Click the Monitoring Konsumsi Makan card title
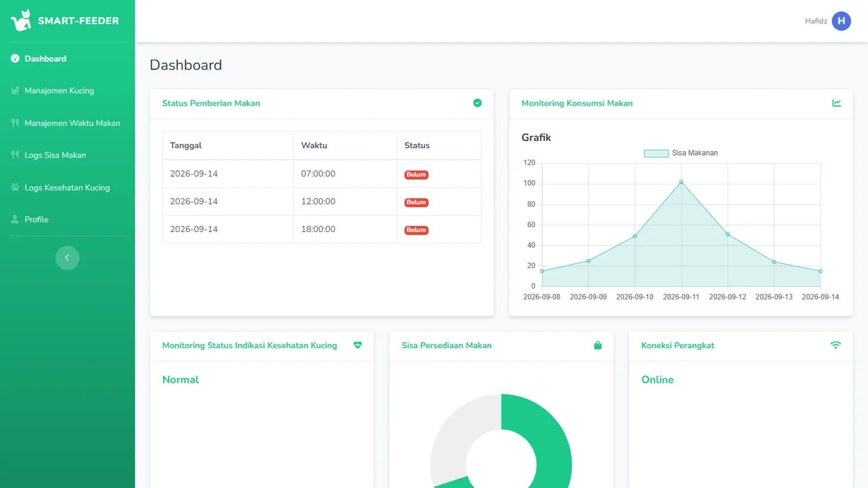This screenshot has width=868, height=488. 577,103
